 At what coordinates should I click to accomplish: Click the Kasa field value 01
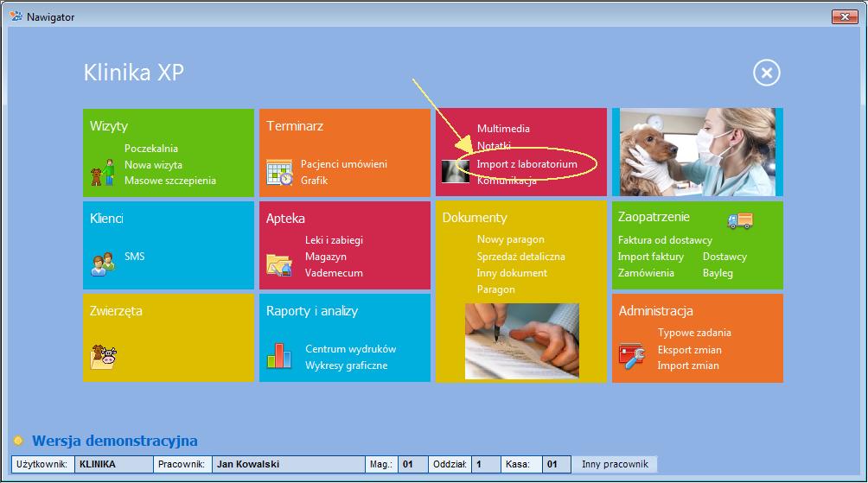pyautogui.click(x=557, y=464)
